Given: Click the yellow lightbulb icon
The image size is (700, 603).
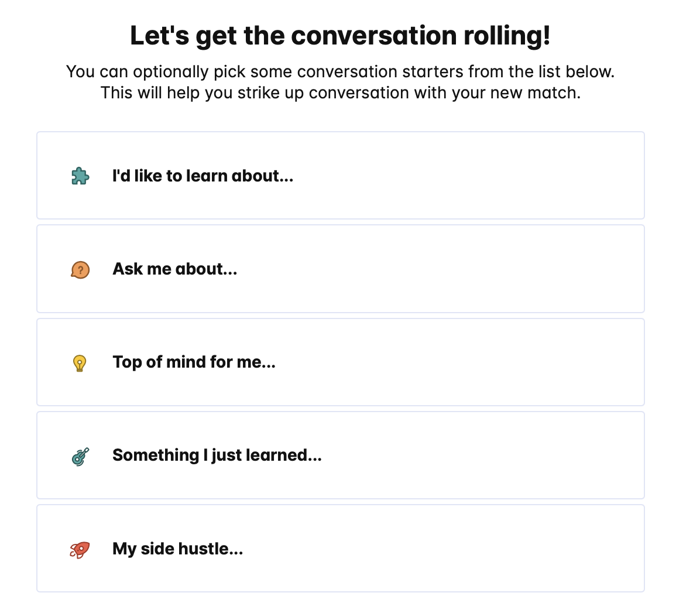Looking at the screenshot, I should (x=80, y=363).
